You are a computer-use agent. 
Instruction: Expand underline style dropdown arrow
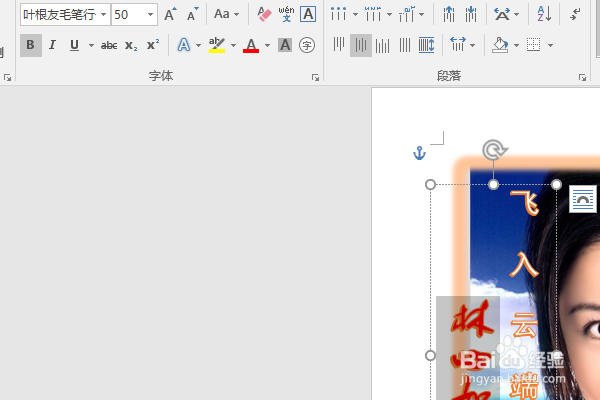click(x=91, y=45)
